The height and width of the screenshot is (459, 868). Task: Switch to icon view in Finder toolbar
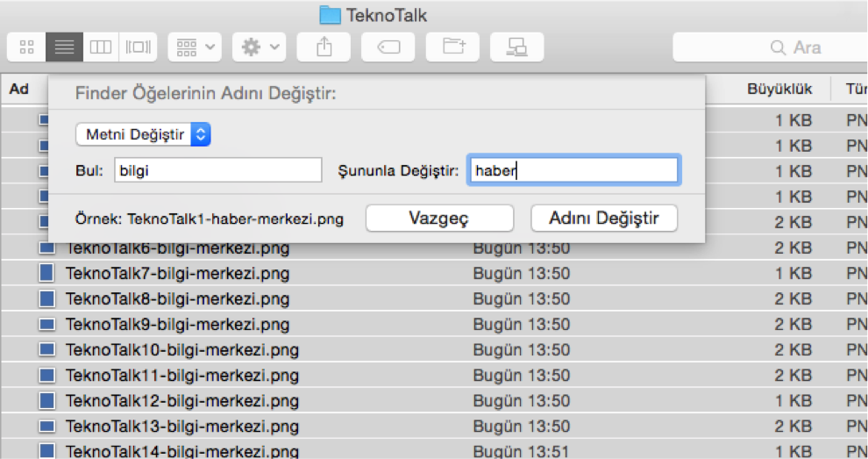click(26, 47)
